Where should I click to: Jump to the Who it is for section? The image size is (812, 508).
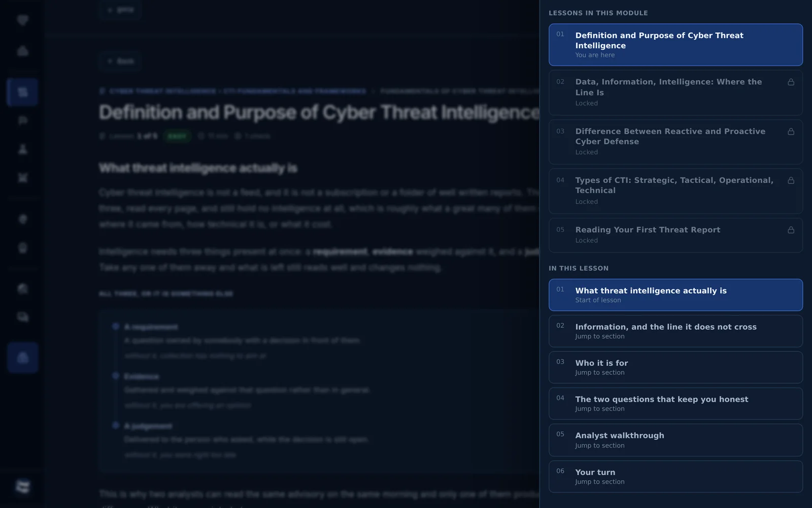tap(675, 367)
